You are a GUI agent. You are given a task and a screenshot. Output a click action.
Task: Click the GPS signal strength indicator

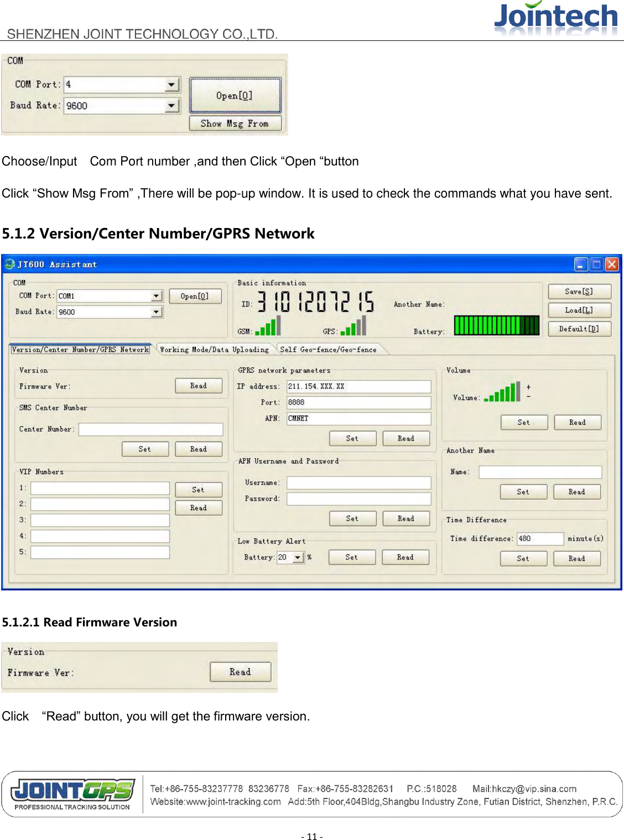(x=354, y=327)
